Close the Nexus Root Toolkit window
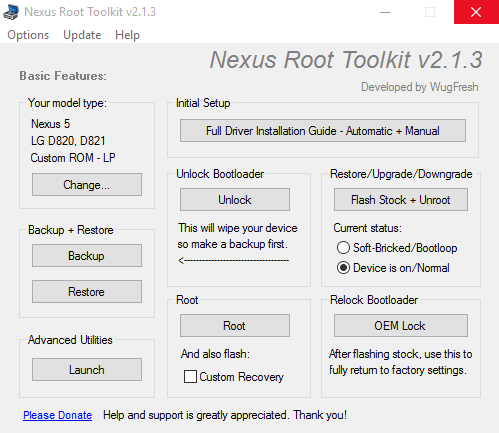The width and height of the screenshot is (499, 433). tap(476, 12)
